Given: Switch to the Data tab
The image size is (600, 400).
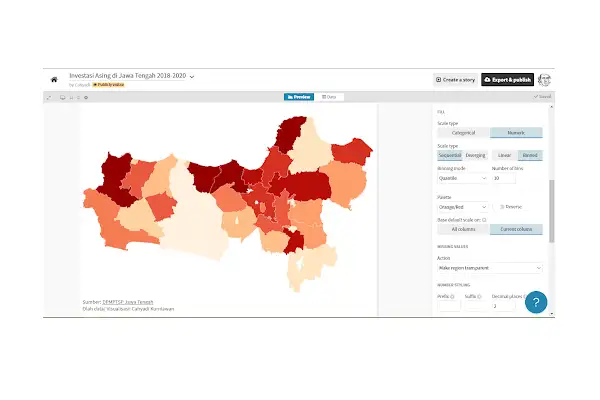Looking at the screenshot, I should (329, 97).
